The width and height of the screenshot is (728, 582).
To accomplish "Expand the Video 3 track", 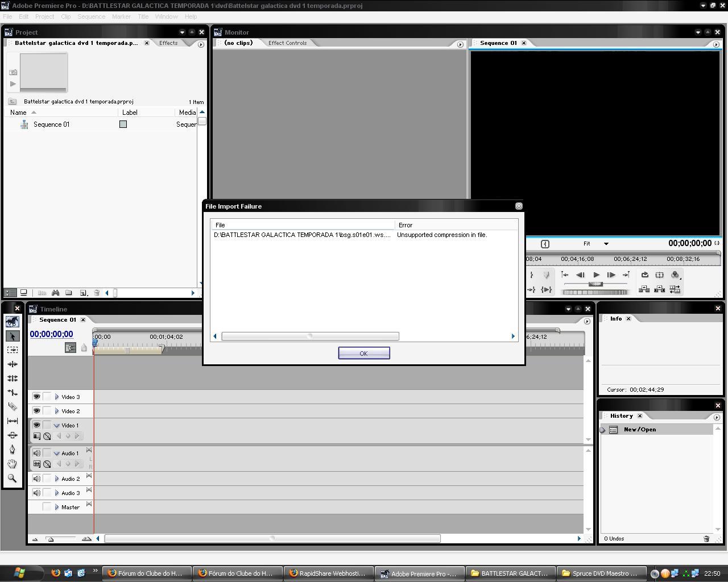I will click(x=57, y=397).
